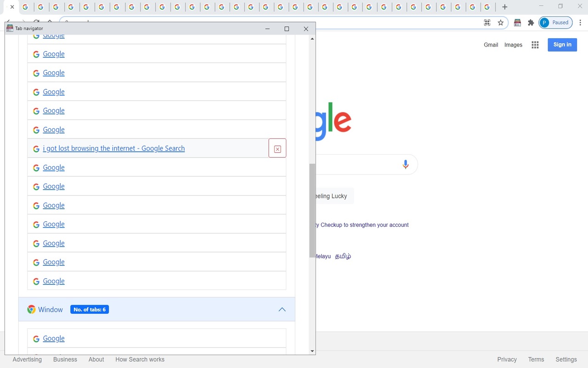Close the active first Chrome tab

tap(12, 7)
